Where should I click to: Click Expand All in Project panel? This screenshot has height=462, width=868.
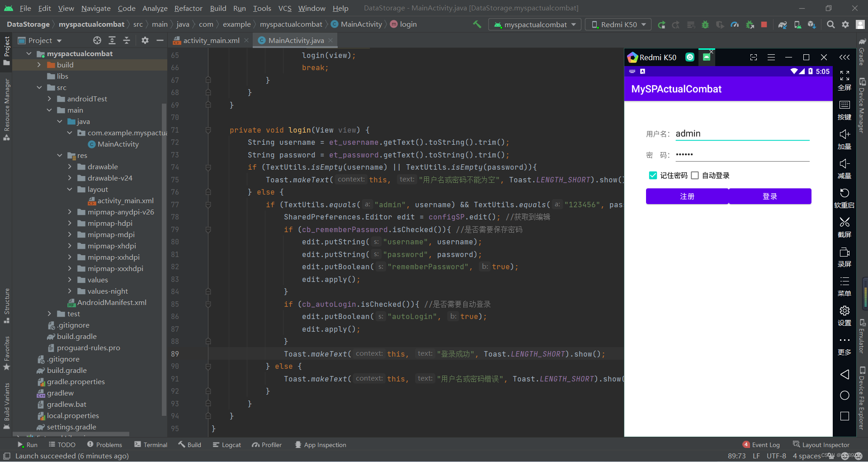click(112, 41)
